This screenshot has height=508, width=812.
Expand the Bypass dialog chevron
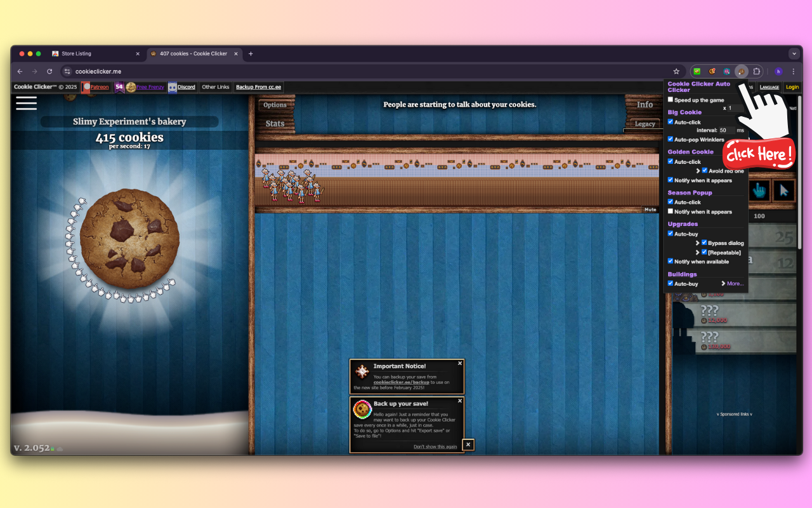click(698, 243)
